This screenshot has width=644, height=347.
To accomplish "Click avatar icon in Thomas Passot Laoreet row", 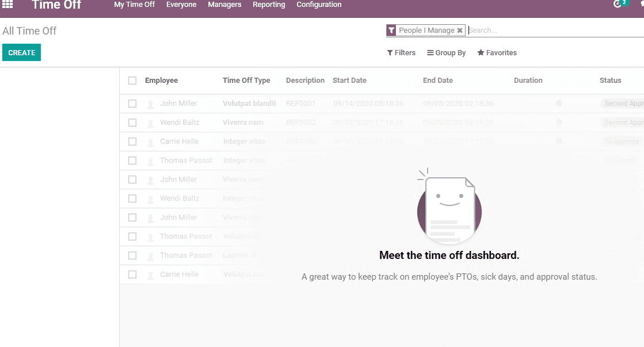I will 151,256.
